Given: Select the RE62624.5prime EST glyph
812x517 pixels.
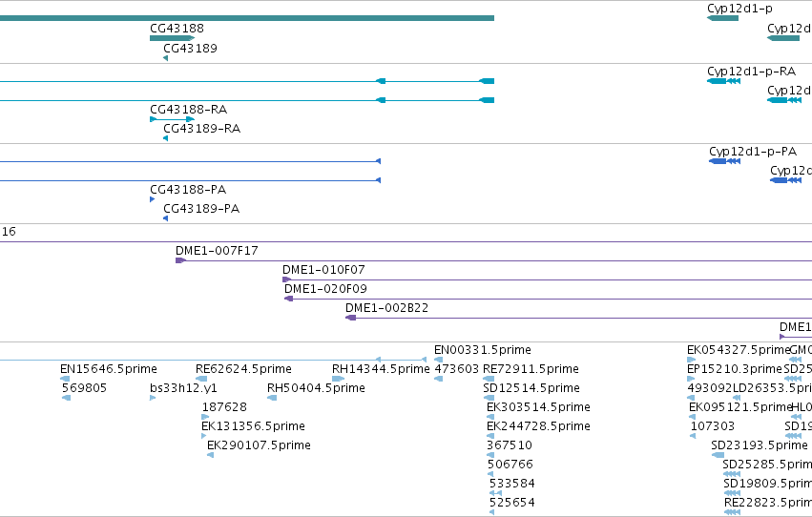Looking at the screenshot, I should click(200, 379).
